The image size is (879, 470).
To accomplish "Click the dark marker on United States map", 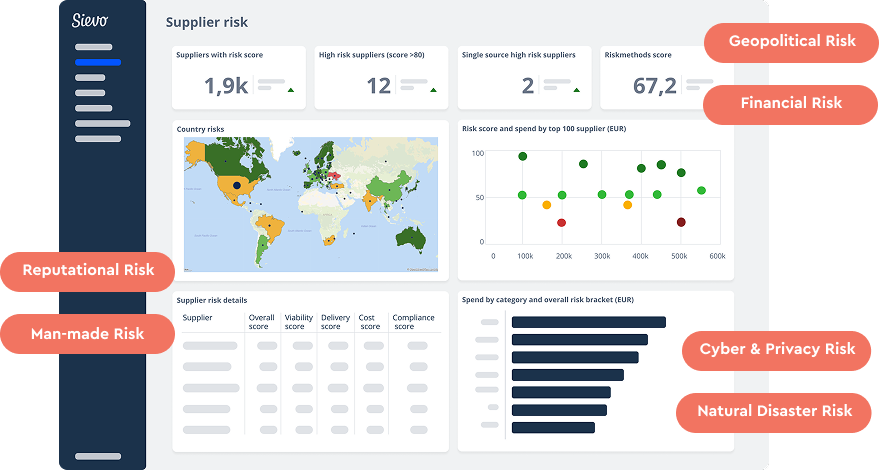I will [237, 185].
